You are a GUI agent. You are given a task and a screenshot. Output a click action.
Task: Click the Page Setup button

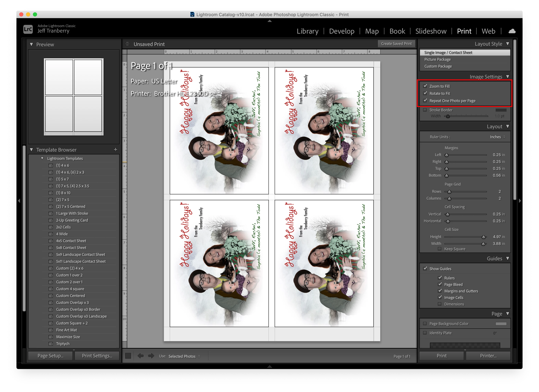tap(50, 356)
